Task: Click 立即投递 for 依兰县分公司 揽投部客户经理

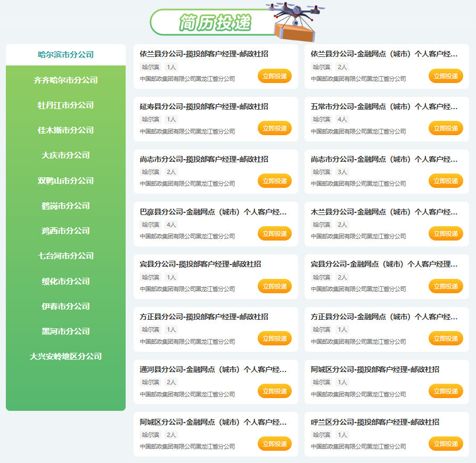Action: click(x=275, y=76)
